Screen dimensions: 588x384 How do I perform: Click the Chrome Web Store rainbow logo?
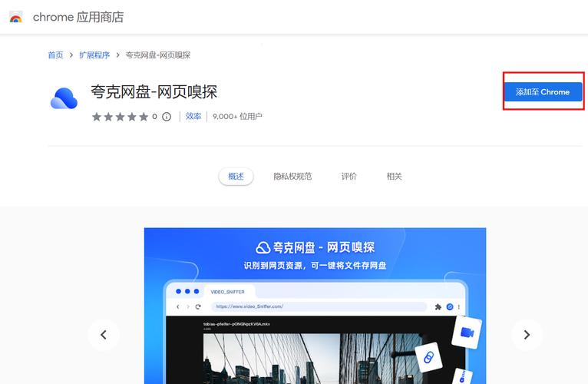pos(16,17)
